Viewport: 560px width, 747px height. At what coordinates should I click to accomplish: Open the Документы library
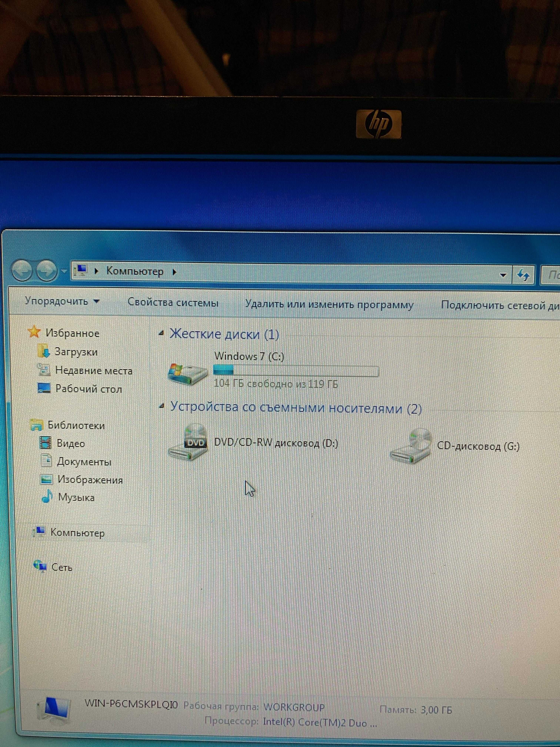[84, 462]
